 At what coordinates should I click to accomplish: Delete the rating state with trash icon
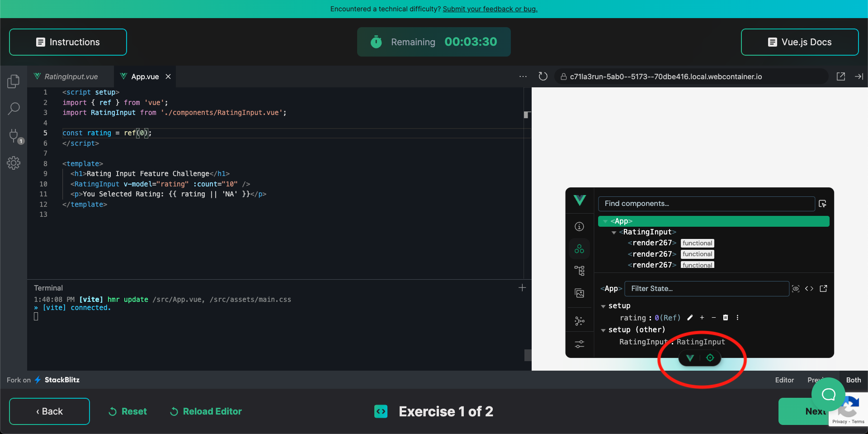coord(726,318)
